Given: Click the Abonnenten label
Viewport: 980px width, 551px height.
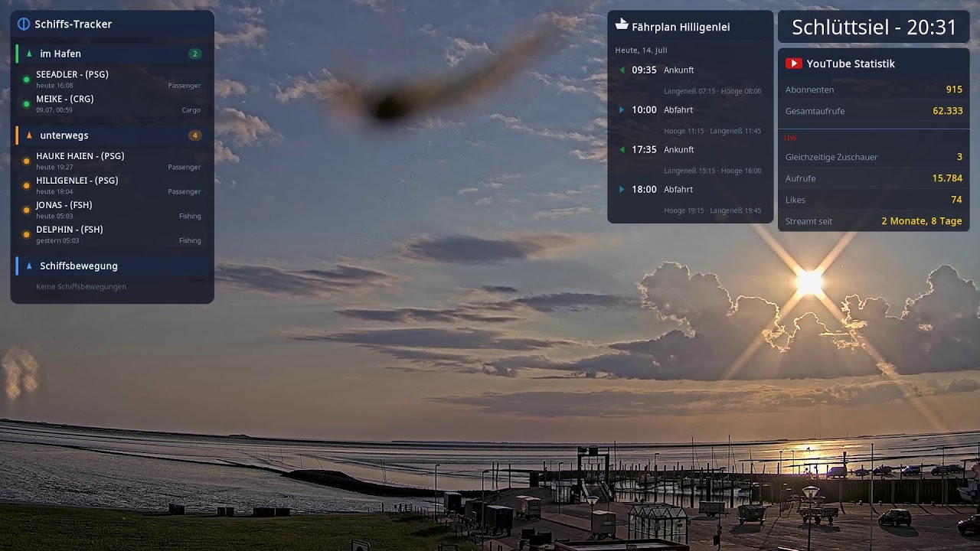Looking at the screenshot, I should (809, 90).
